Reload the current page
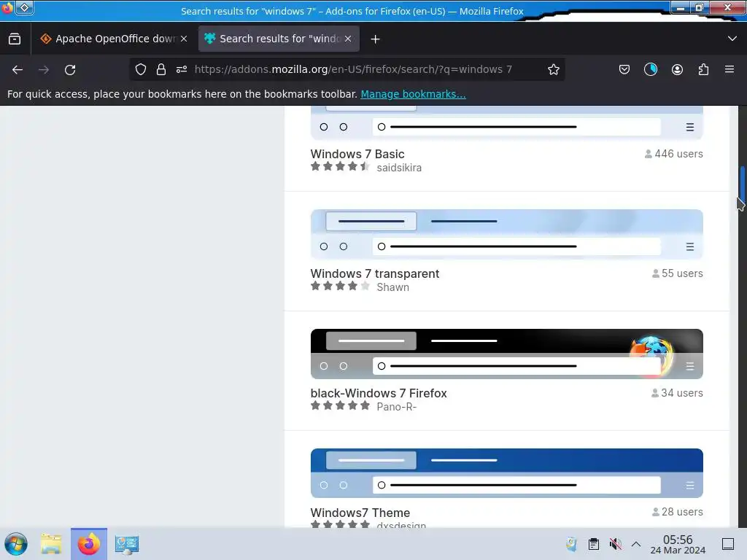The width and height of the screenshot is (747, 560). [x=70, y=69]
